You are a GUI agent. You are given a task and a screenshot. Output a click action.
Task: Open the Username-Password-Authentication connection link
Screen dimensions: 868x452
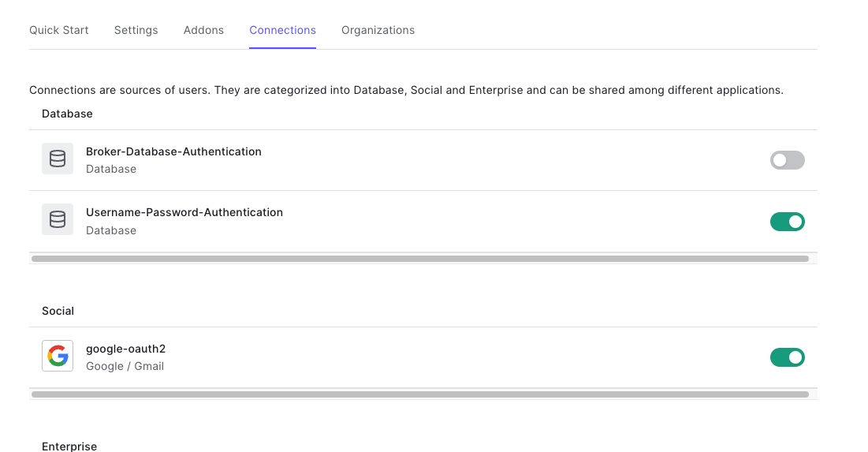coord(184,212)
